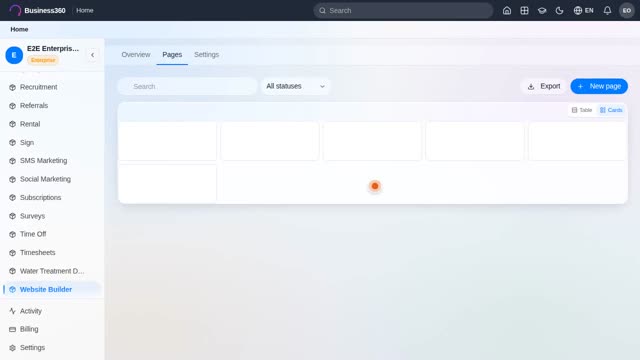This screenshot has width=640, height=360.
Task: Collapse the sidebar with chevron button
Action: click(93, 55)
